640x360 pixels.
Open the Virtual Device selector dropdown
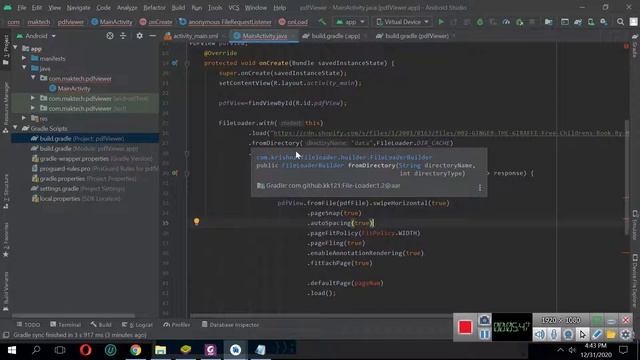pyautogui.click(x=402, y=22)
